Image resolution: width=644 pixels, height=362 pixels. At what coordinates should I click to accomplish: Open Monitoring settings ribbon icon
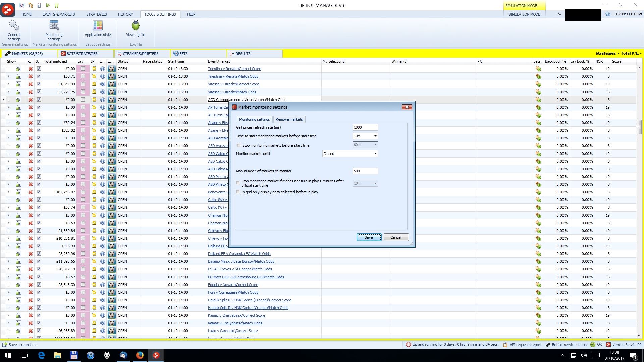point(54,31)
